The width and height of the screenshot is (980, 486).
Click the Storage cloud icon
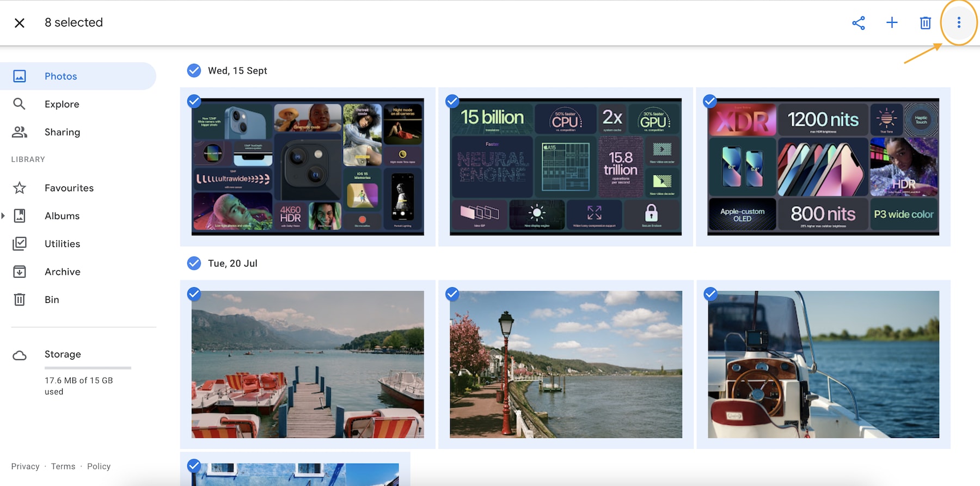point(20,356)
